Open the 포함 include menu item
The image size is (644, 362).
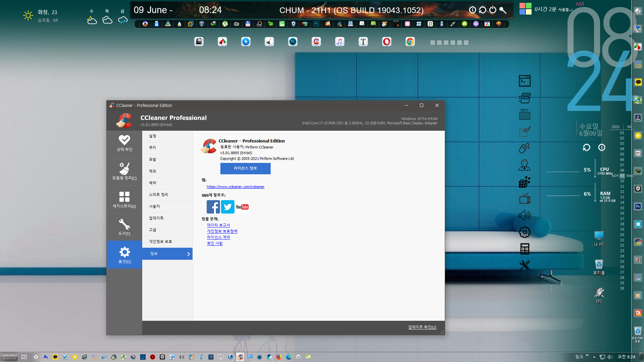pos(167,160)
